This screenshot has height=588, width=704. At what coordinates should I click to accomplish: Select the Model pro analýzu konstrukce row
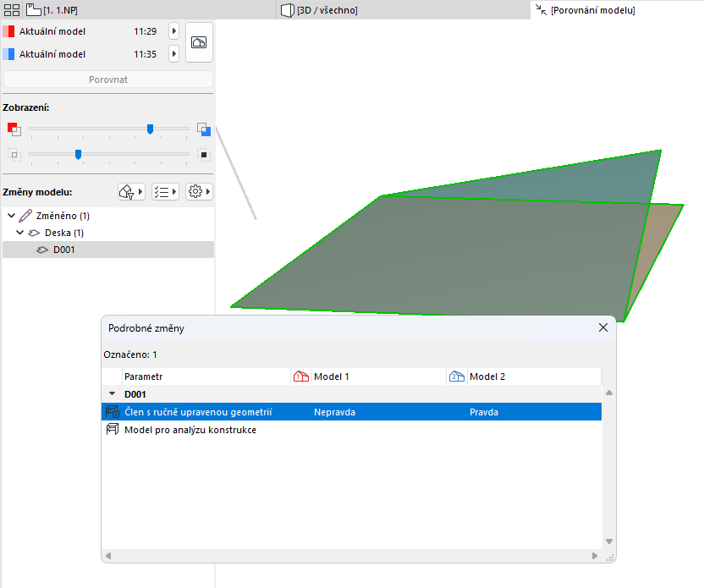coord(351,430)
